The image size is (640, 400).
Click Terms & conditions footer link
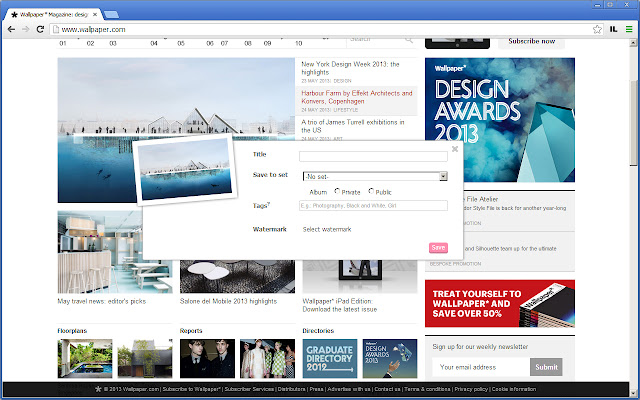(x=427, y=389)
